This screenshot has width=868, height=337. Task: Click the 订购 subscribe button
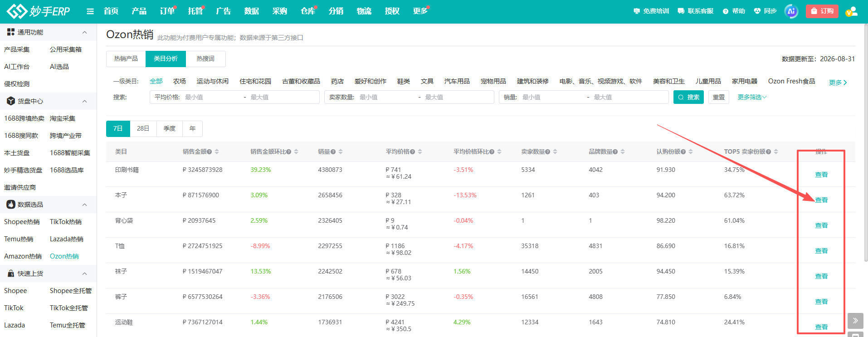pos(822,11)
